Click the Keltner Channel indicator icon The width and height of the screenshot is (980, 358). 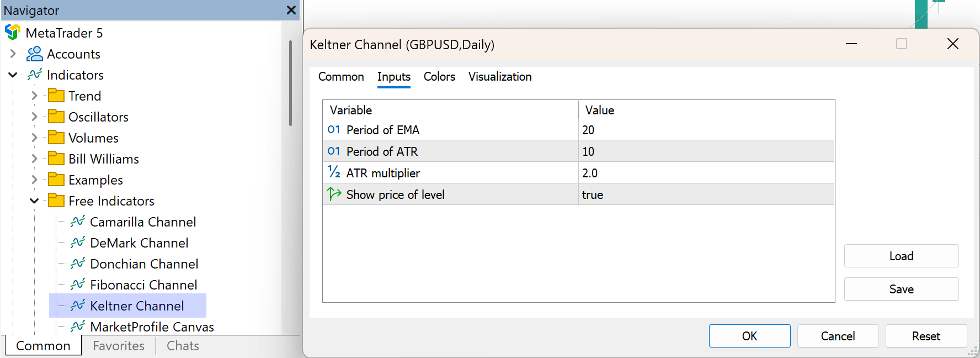[x=78, y=306]
